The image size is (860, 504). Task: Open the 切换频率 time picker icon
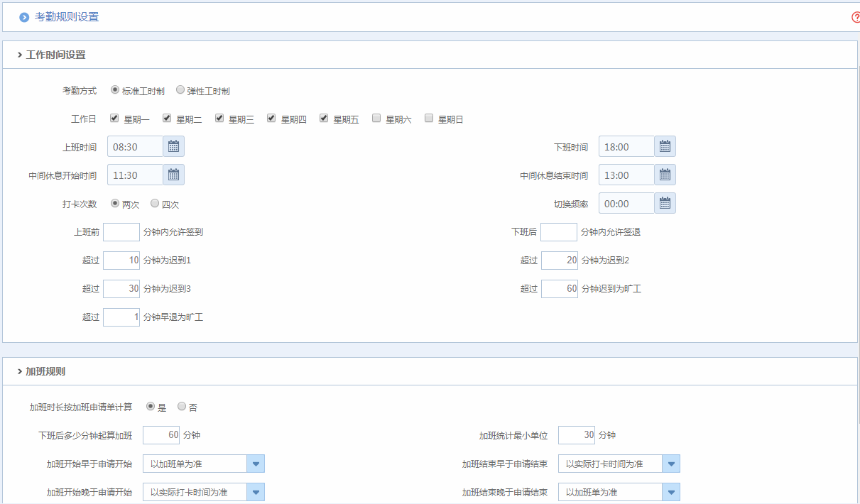(x=665, y=203)
